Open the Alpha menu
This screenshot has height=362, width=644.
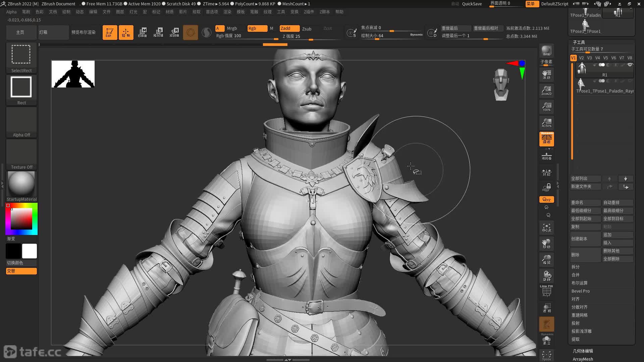click(x=11, y=12)
